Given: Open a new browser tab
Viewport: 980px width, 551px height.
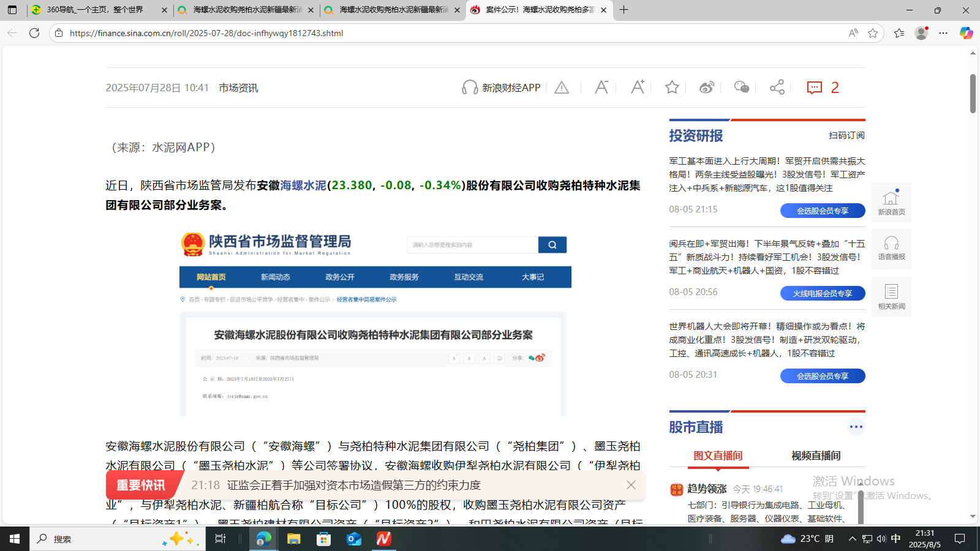Looking at the screenshot, I should (x=624, y=10).
